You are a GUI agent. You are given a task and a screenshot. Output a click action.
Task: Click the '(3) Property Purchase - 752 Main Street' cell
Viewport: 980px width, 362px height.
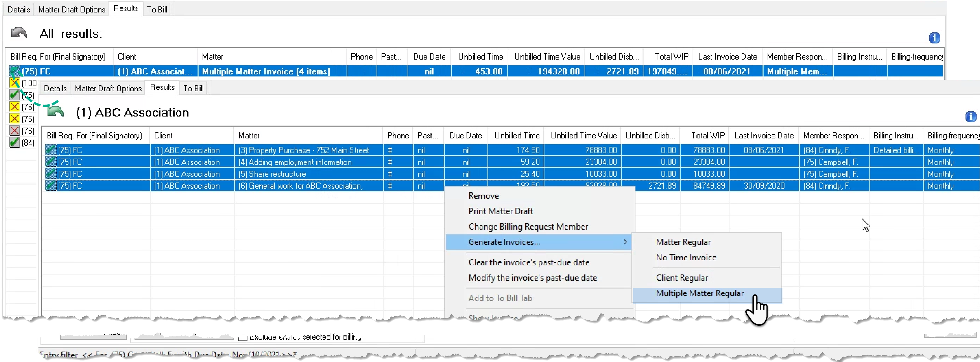[x=308, y=150]
